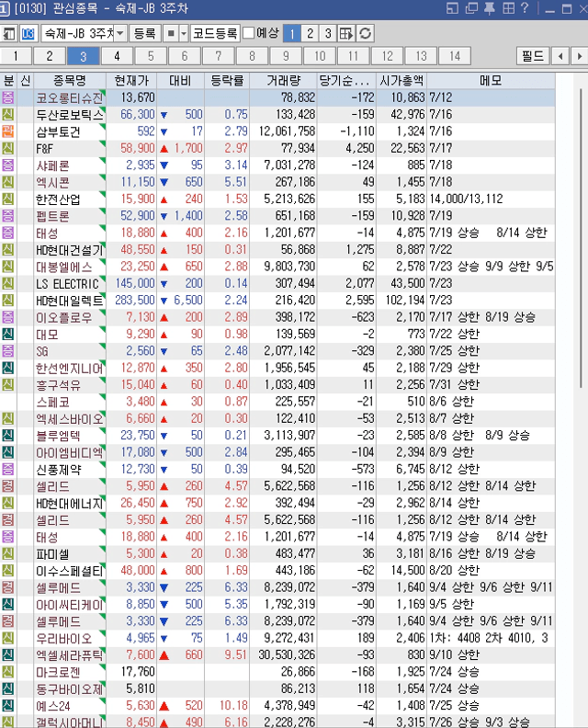
Task: Click the marker icon beside 대모
Action: point(8,334)
